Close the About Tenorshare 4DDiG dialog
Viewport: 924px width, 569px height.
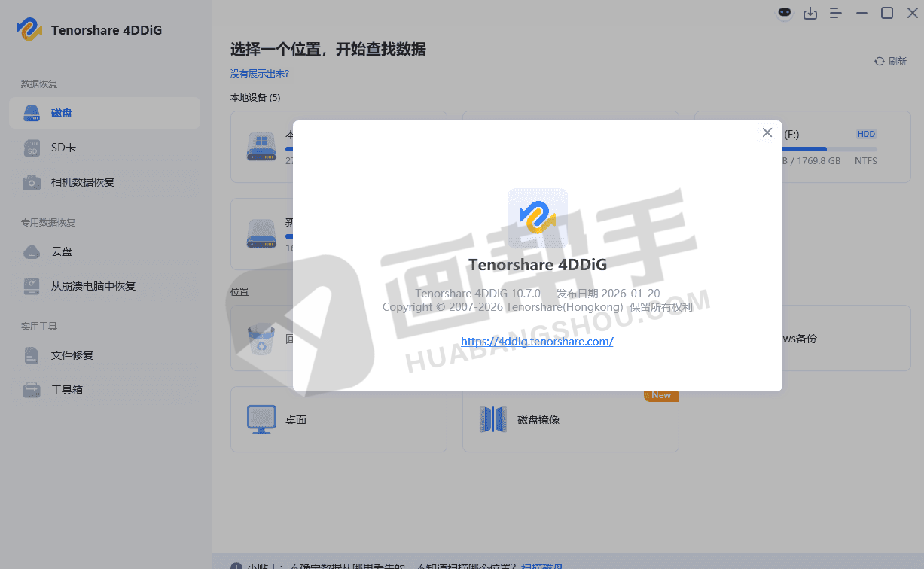point(767,132)
